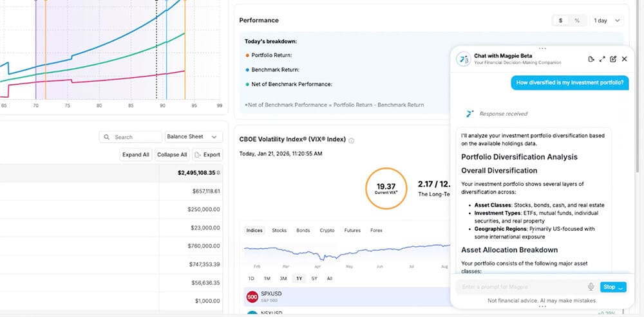Viewport: 644px width, 317px height.
Task: Select the Forex market tab
Action: coord(376,230)
